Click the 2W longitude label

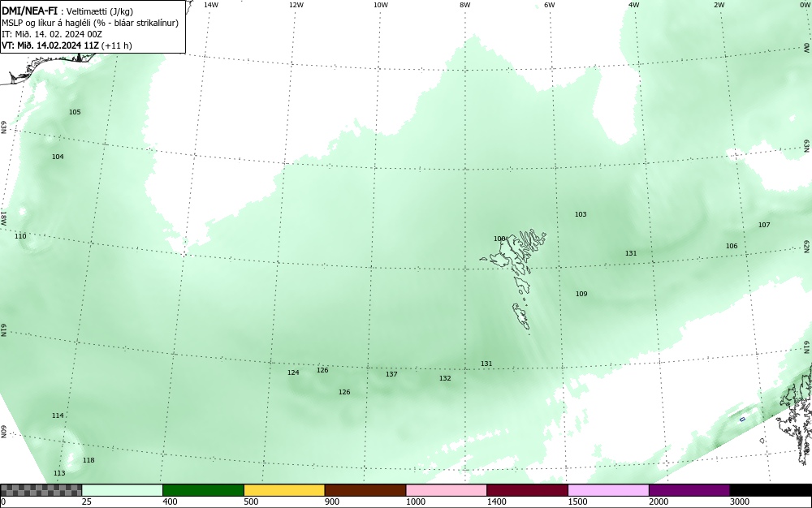pyautogui.click(x=719, y=5)
